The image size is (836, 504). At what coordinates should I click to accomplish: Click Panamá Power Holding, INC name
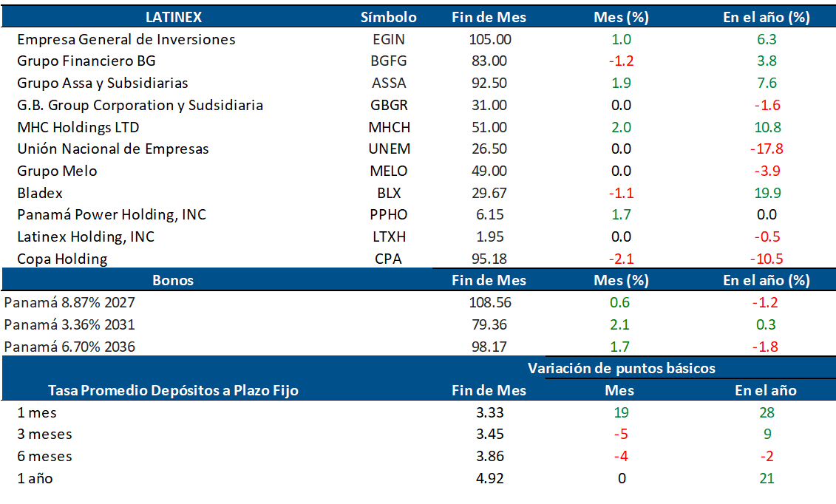coord(112,215)
